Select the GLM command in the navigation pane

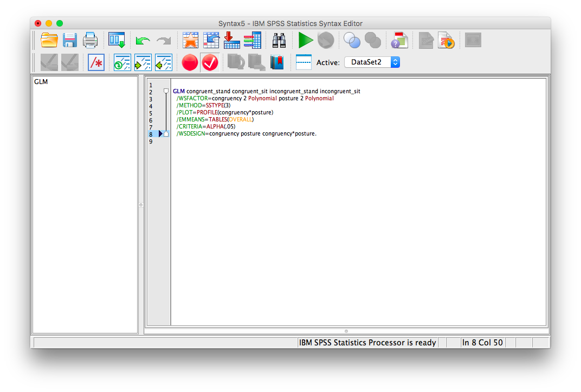[x=41, y=81]
